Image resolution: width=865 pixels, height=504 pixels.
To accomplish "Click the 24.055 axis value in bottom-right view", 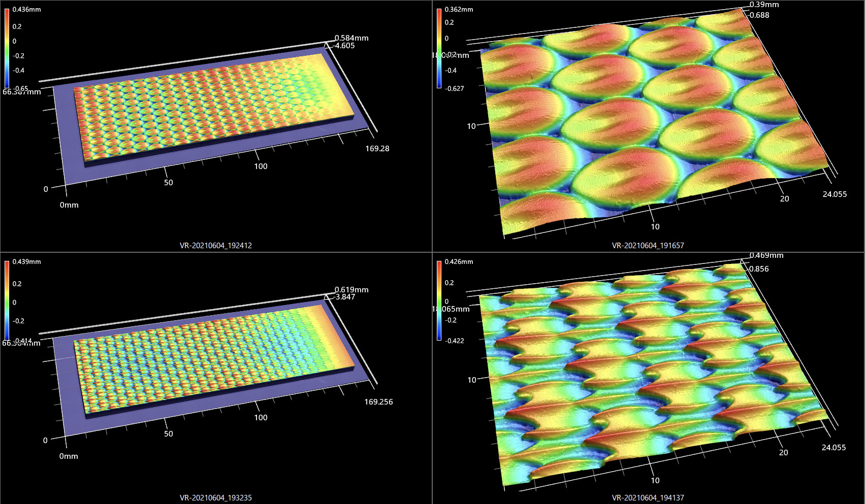I will coord(834,448).
